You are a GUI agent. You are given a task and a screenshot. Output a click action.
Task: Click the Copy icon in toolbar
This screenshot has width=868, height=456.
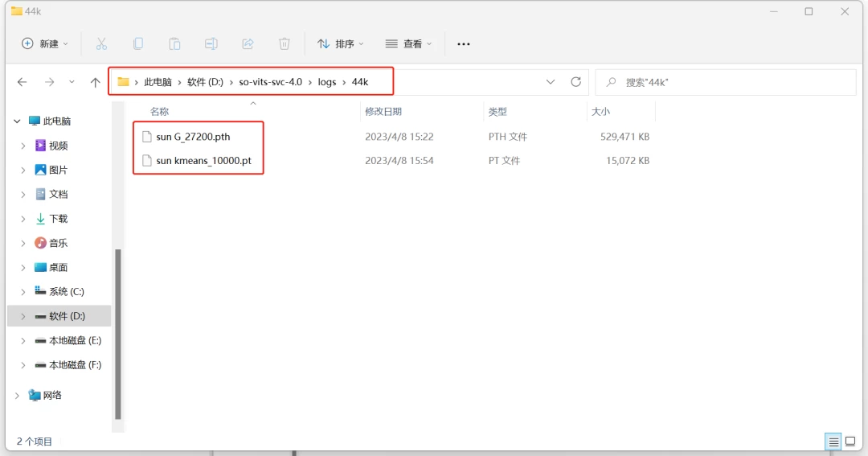[x=138, y=43]
